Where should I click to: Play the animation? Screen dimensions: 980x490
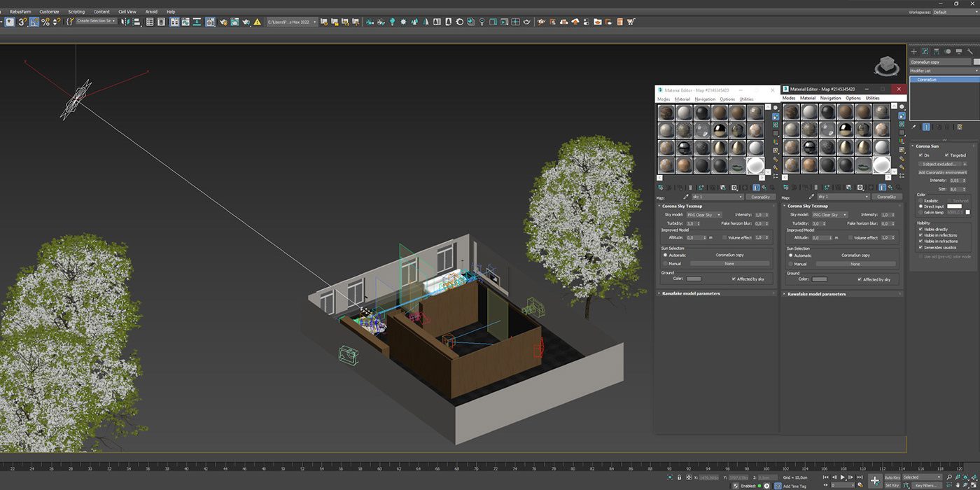[x=842, y=477]
